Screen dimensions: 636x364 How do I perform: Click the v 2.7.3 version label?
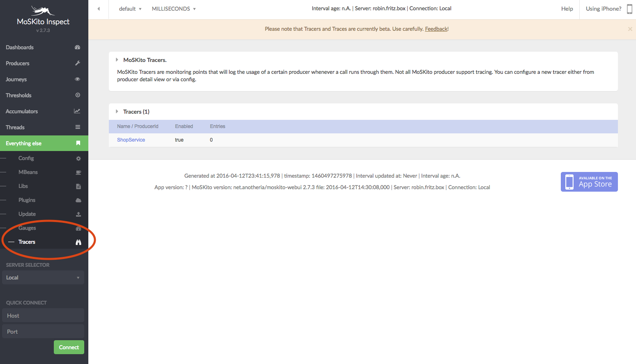tap(43, 30)
